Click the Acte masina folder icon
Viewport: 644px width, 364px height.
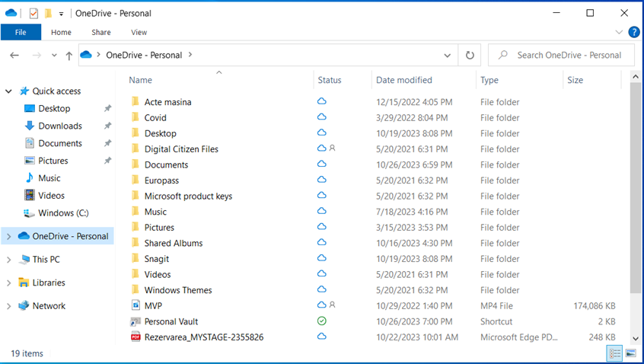click(135, 101)
